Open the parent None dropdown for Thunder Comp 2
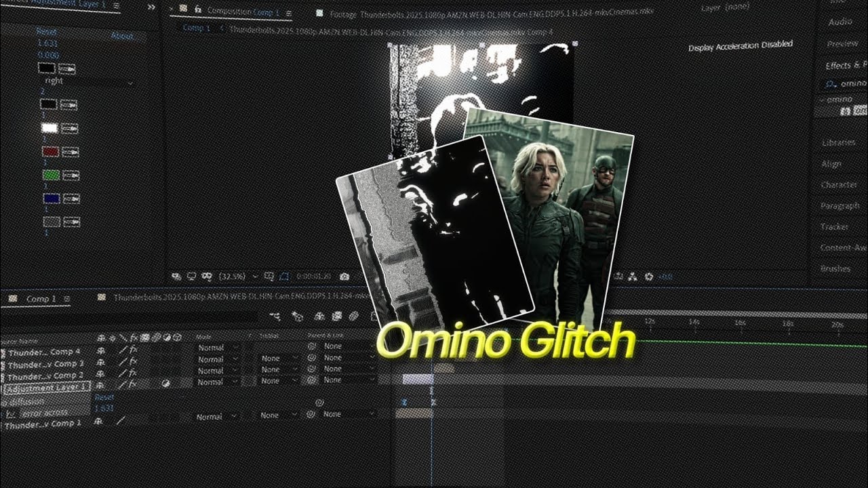 [349, 369]
